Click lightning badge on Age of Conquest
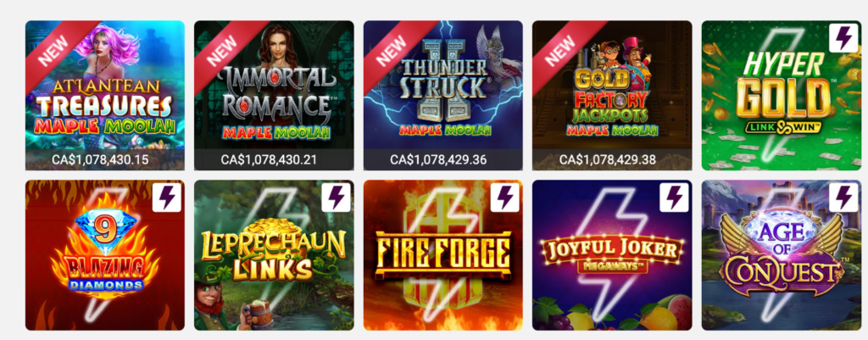This screenshot has height=340, width=868. coord(843,198)
